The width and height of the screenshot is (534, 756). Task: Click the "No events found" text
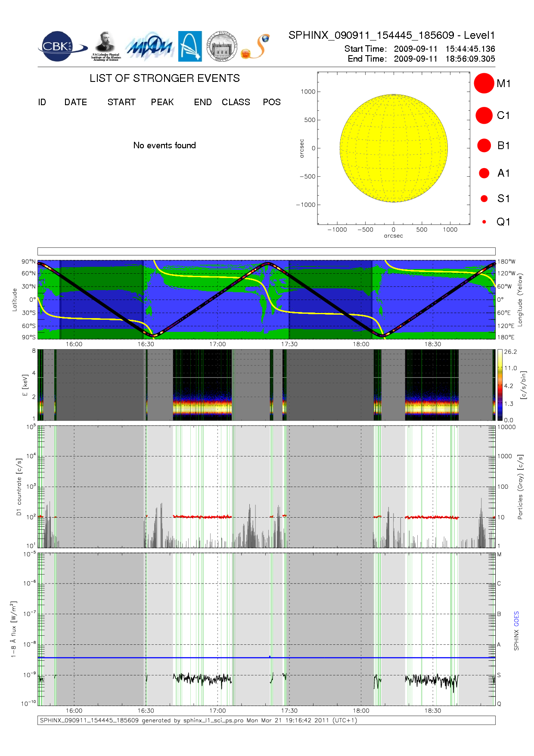[165, 146]
